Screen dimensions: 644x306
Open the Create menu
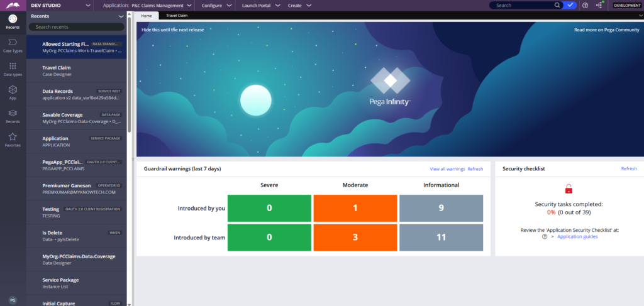click(x=300, y=6)
